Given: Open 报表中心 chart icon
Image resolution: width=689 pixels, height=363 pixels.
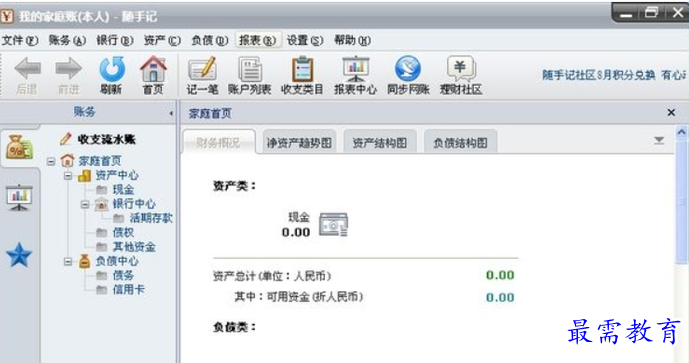Looking at the screenshot, I should (355, 69).
